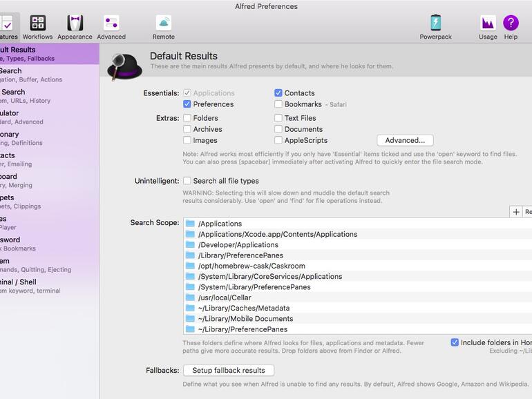Image resolution: width=532 pixels, height=399 pixels.
Task: Enable Search all file types
Action: tap(187, 181)
